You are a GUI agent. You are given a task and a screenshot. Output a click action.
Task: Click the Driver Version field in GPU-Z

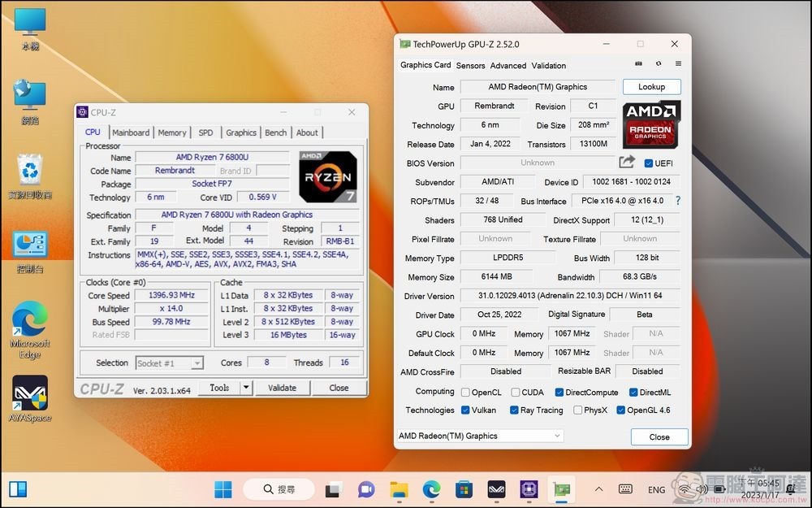tap(570, 296)
